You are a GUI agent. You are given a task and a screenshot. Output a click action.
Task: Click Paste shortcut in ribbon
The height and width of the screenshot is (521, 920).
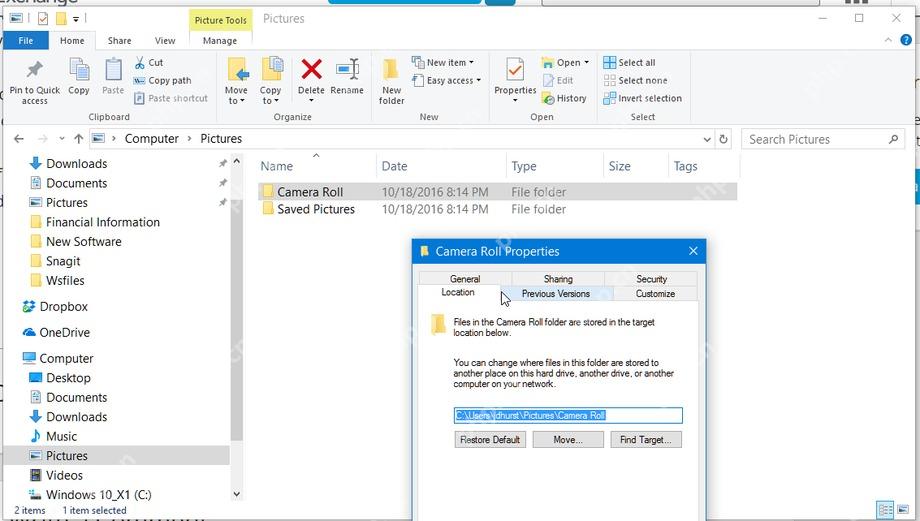point(171,98)
